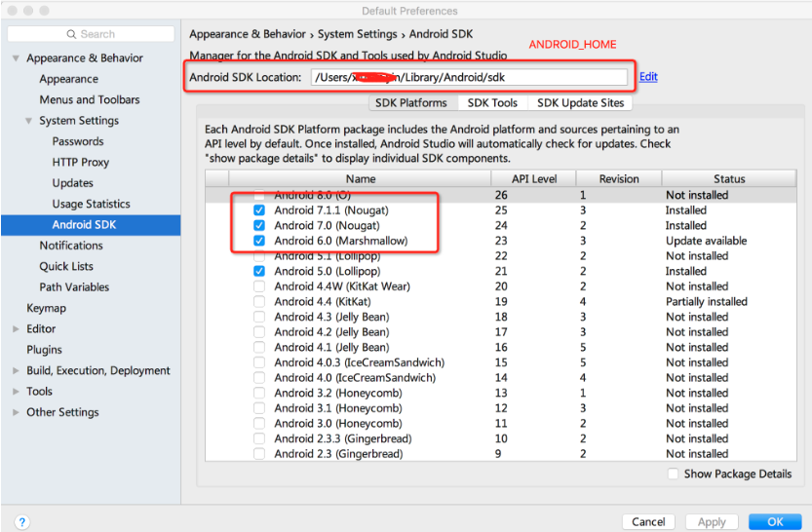812x532 pixels.
Task: Click the Cancel button
Action: [x=648, y=521]
